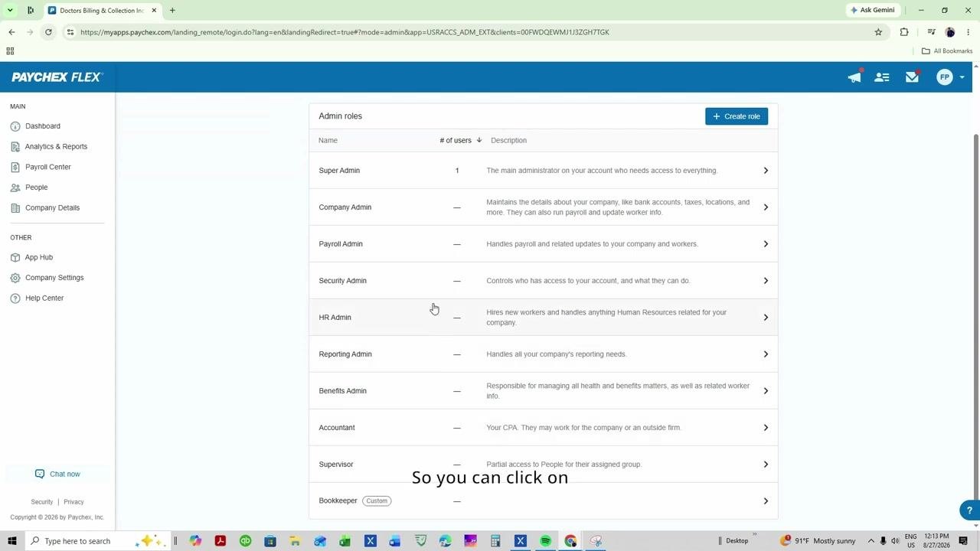The height and width of the screenshot is (551, 980).
Task: Expand the Payroll Admin role chevron
Action: pos(766,244)
